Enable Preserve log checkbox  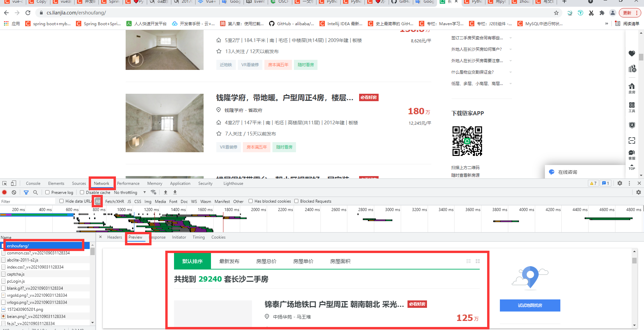coord(47,192)
